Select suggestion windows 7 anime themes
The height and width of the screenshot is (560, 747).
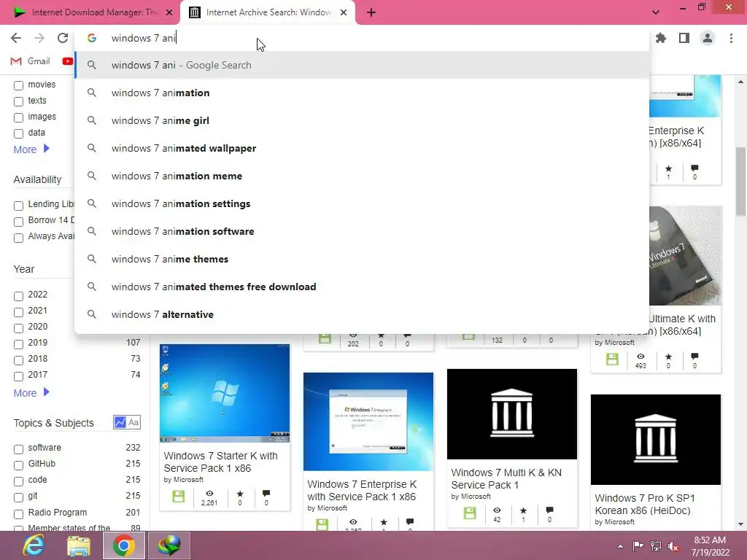(362, 259)
